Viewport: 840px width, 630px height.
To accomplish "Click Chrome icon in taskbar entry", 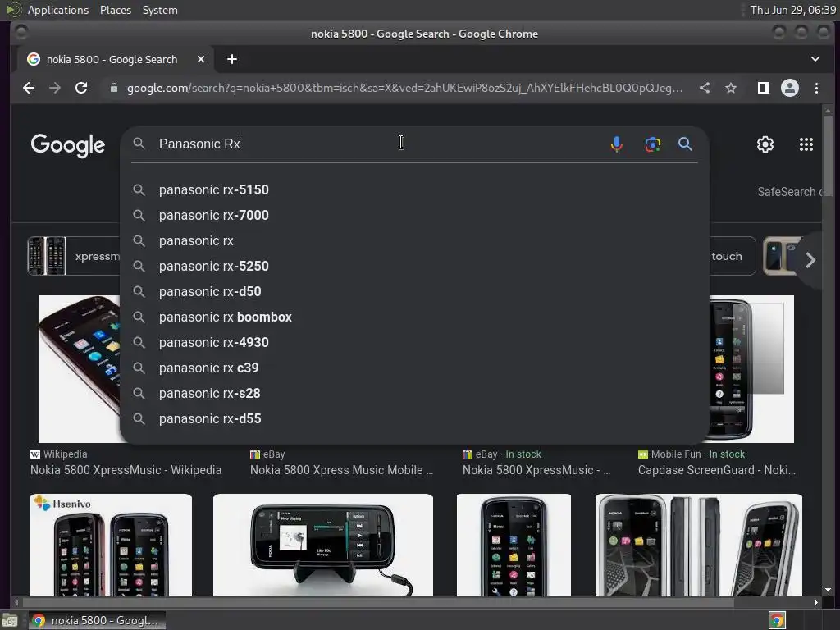I will (x=38, y=620).
